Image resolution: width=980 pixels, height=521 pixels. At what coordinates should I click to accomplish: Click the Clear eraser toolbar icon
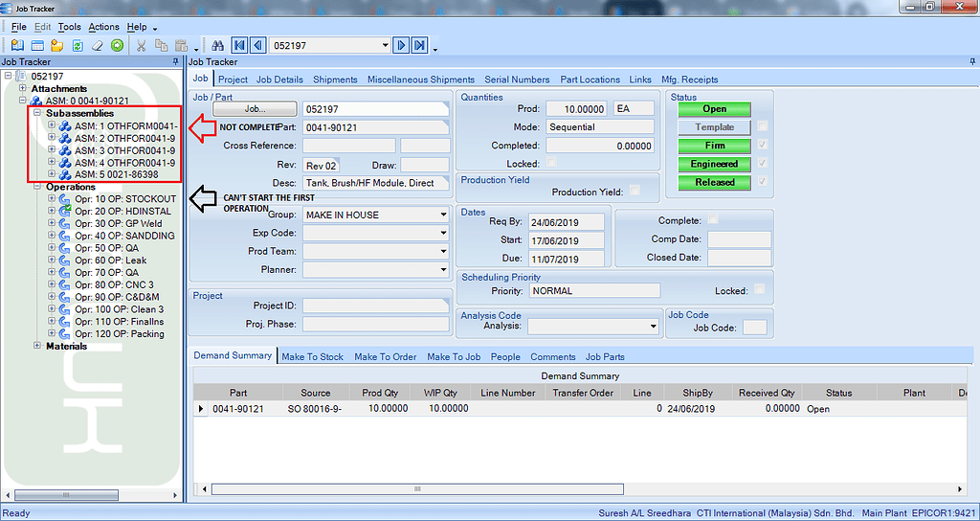coord(97,46)
